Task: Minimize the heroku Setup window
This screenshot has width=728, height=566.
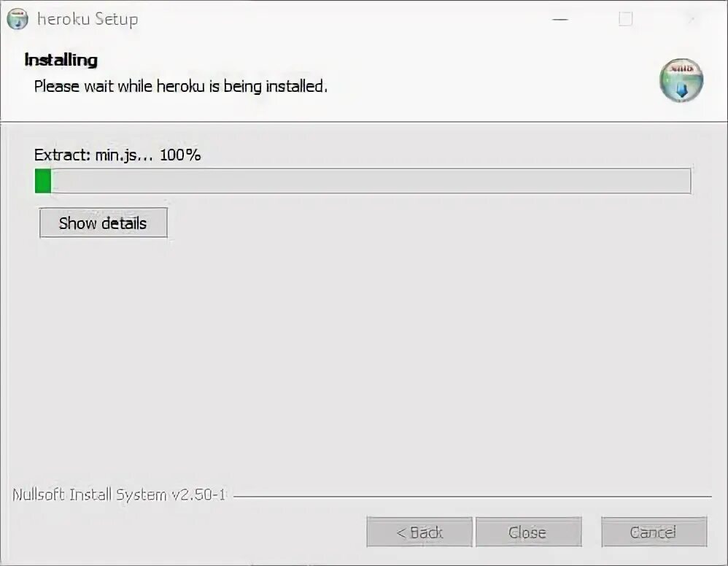Action: [x=560, y=20]
